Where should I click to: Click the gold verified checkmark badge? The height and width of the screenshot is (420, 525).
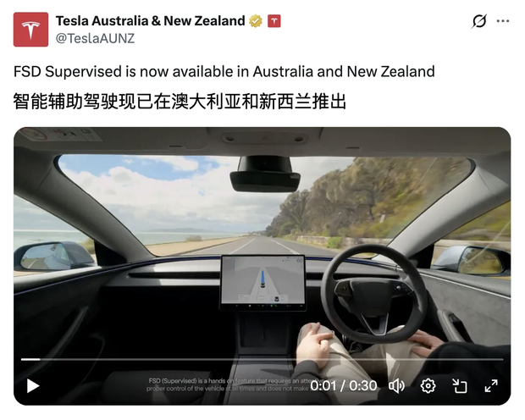[x=256, y=21]
